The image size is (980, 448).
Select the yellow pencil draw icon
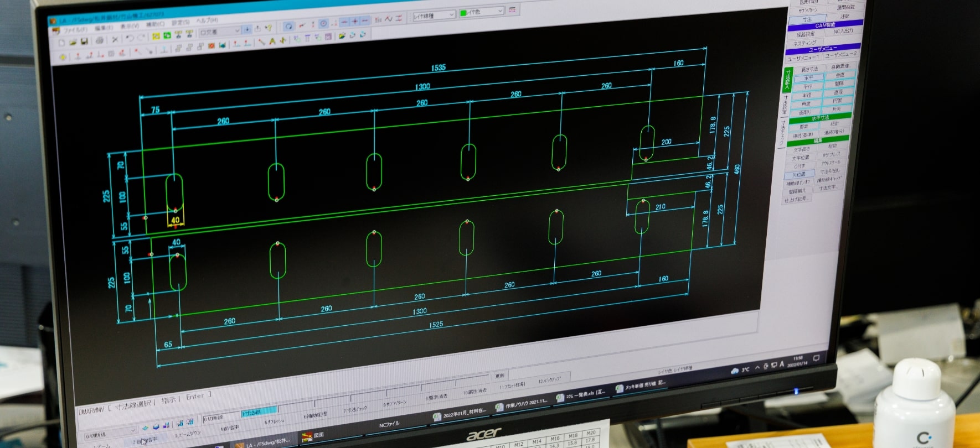(x=261, y=41)
